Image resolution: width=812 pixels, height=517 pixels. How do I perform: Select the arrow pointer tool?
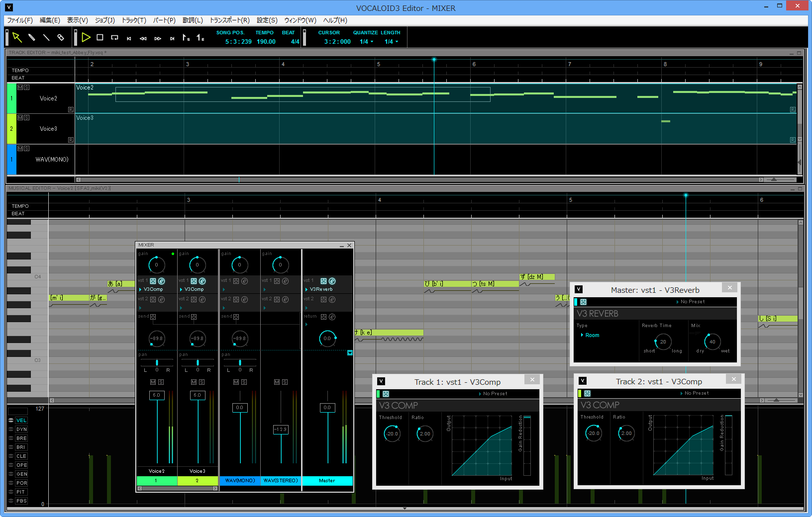click(17, 37)
